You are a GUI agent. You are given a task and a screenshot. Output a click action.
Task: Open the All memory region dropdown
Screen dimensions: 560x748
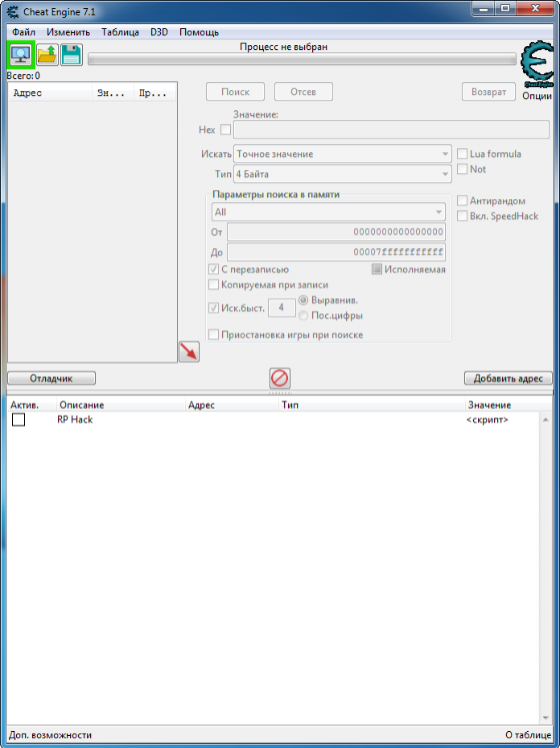coord(328,212)
